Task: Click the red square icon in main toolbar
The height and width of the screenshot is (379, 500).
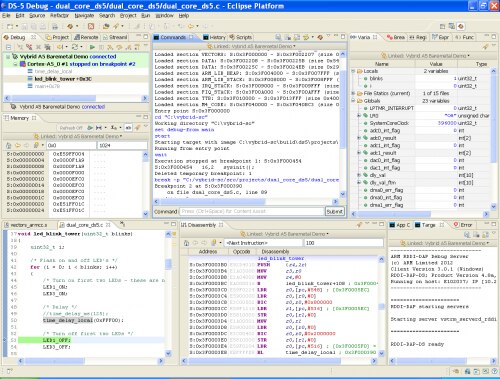Action: coord(91,26)
